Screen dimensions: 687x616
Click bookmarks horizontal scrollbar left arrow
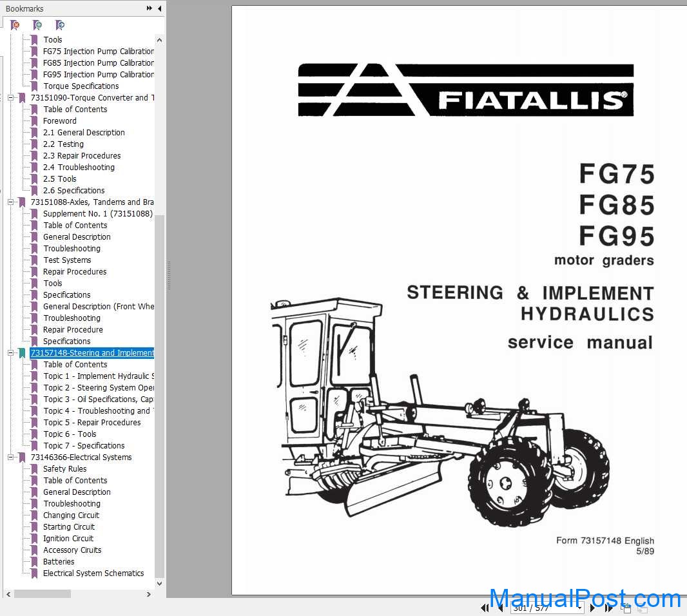tap(8, 594)
